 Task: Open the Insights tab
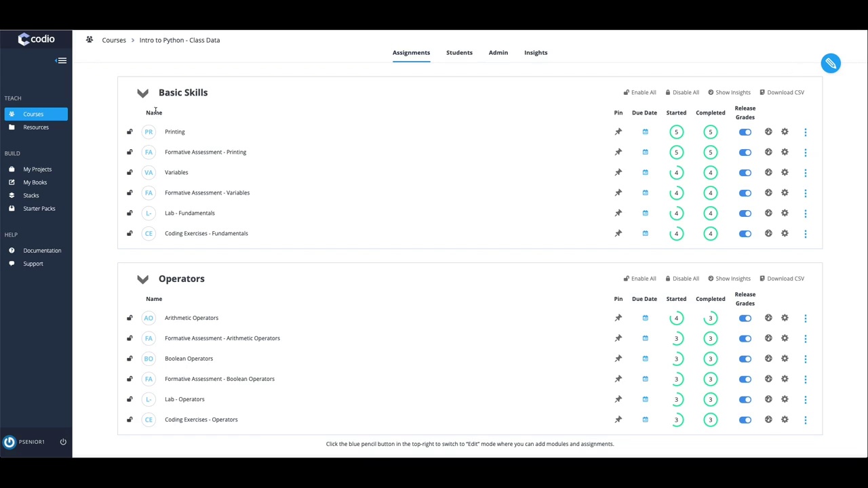(x=535, y=52)
